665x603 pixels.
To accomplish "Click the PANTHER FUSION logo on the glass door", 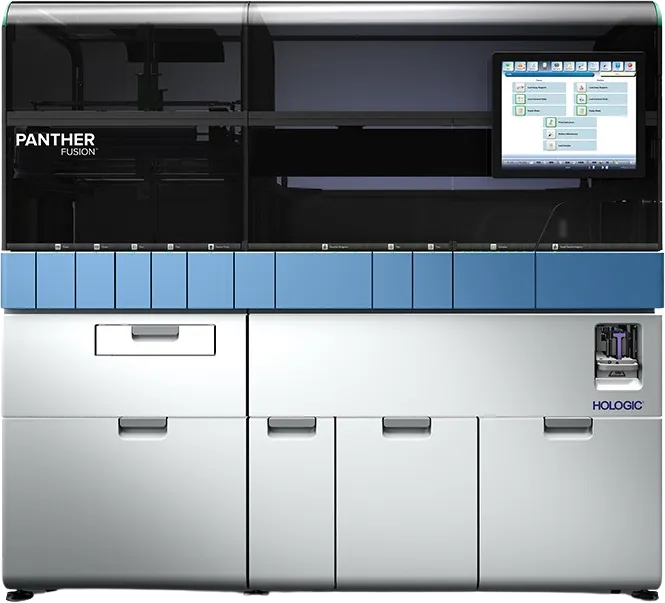I will [x=55, y=144].
